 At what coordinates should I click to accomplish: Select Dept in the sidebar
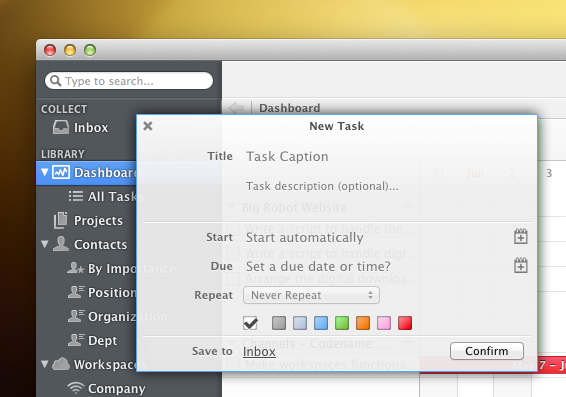(x=103, y=340)
